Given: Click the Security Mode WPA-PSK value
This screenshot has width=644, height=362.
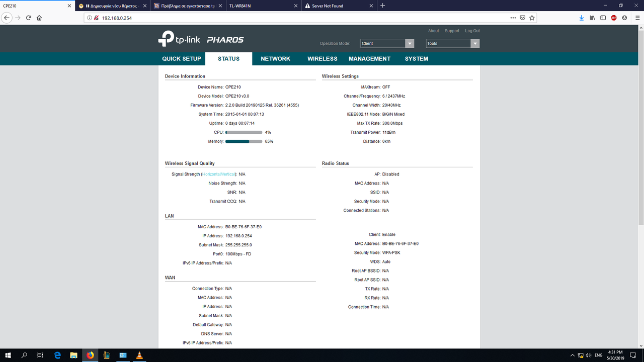Looking at the screenshot, I should pyautogui.click(x=391, y=252).
